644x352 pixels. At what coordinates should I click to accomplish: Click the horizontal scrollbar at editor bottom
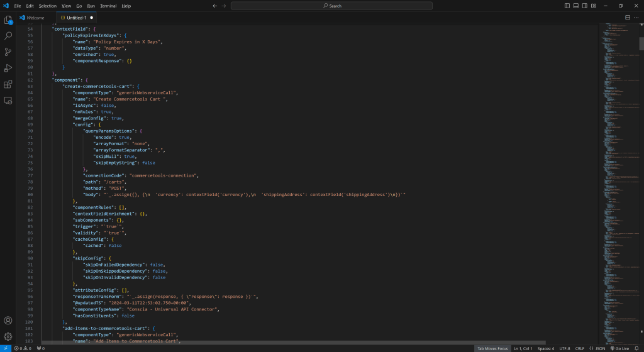[x=294, y=343]
